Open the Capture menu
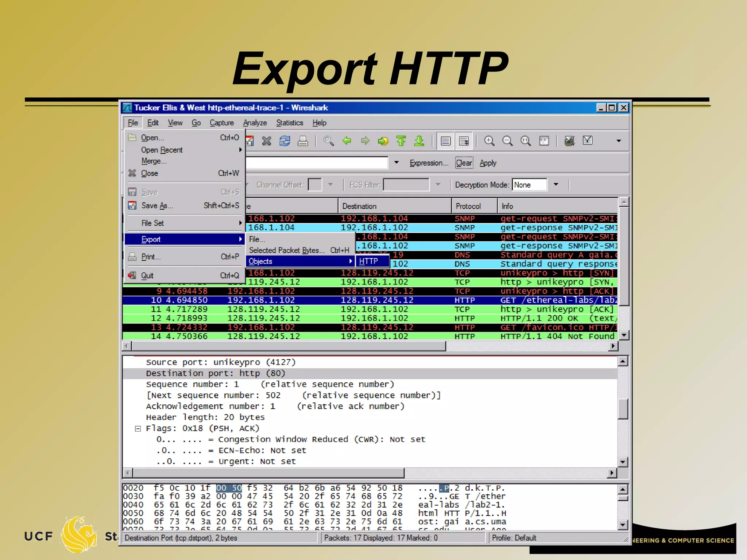 222,122
